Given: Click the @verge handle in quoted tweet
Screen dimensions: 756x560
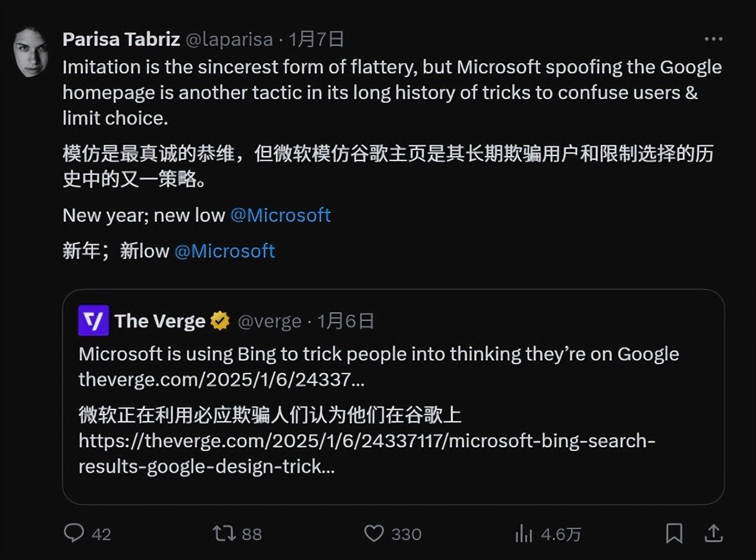Looking at the screenshot, I should point(270,321).
